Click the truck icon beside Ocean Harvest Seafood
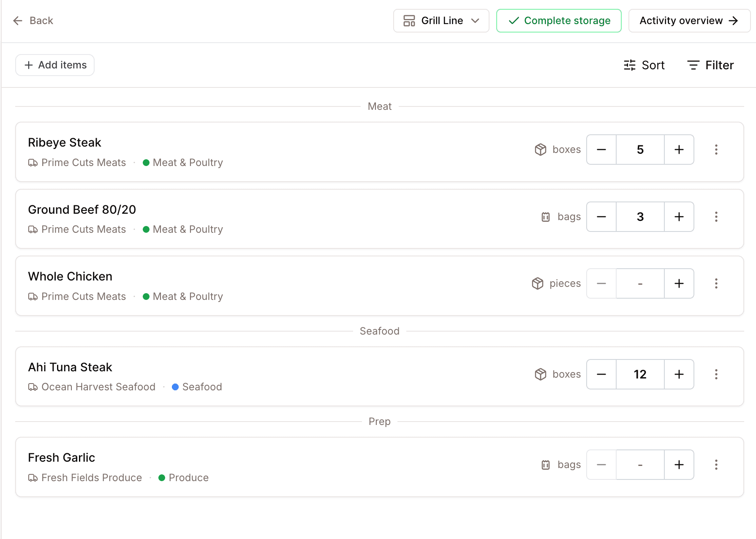Image resolution: width=756 pixels, height=539 pixels. click(x=33, y=387)
